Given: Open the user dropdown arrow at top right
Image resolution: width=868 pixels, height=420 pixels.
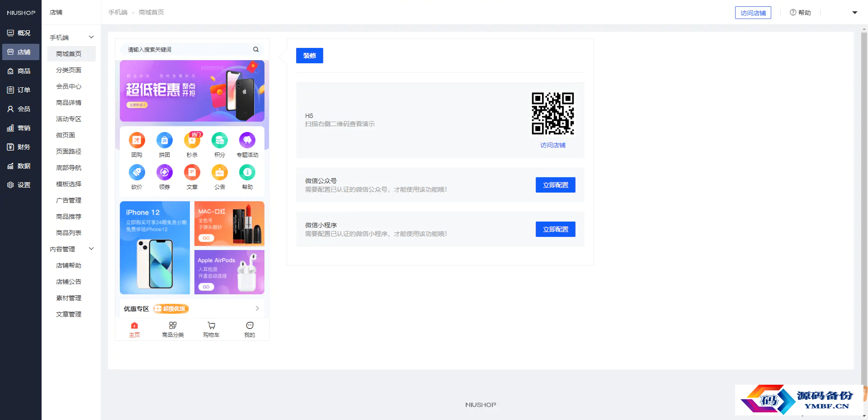Looking at the screenshot, I should pos(855,13).
